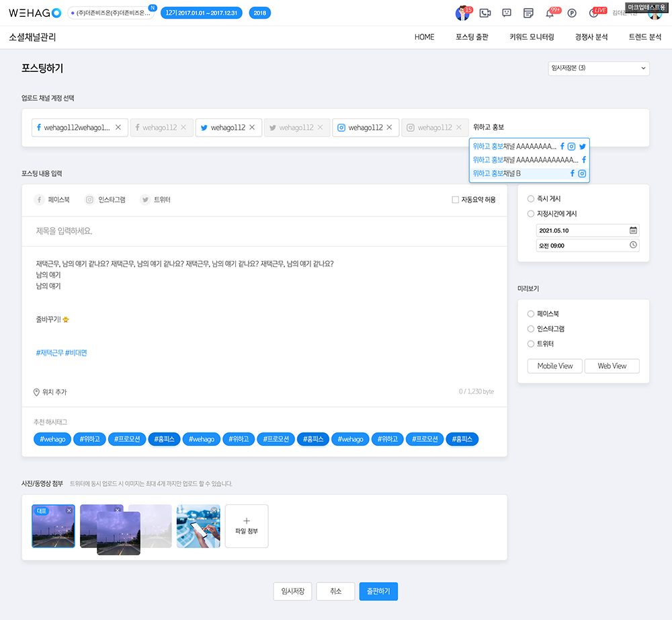Image resolution: width=672 pixels, height=620 pixels.
Task: Open the notes icon in header
Action: (528, 13)
